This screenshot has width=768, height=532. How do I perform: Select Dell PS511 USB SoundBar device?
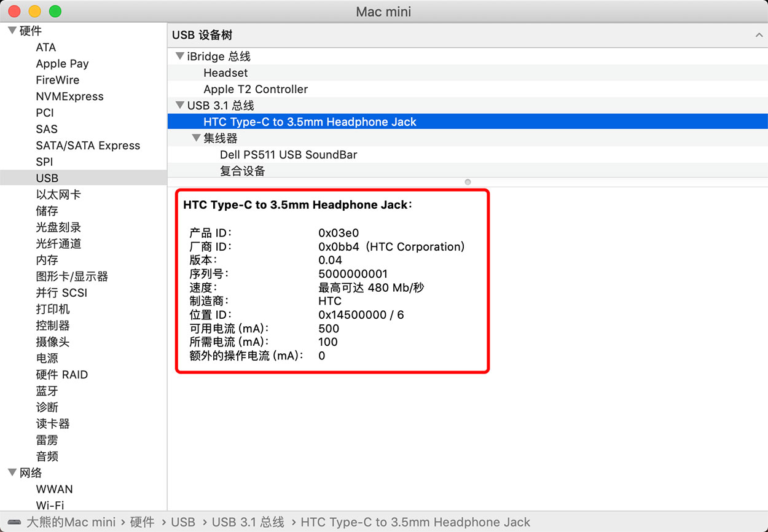point(288,155)
